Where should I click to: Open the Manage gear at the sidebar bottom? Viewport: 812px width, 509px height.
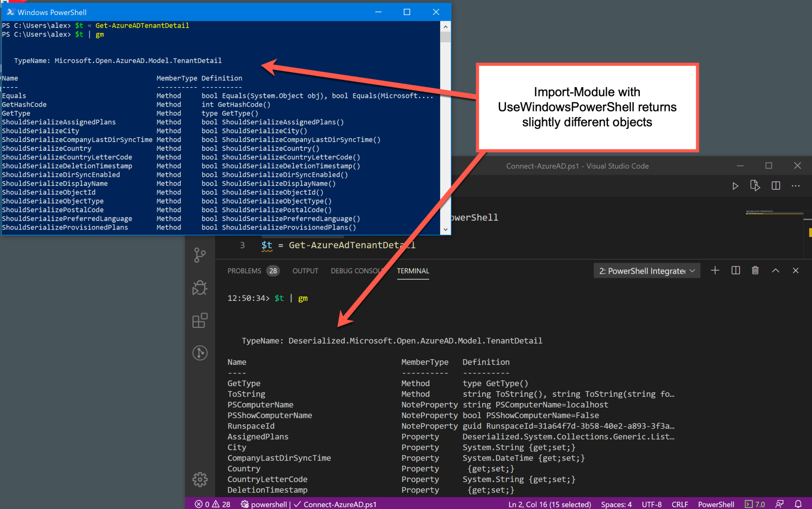pyautogui.click(x=200, y=479)
